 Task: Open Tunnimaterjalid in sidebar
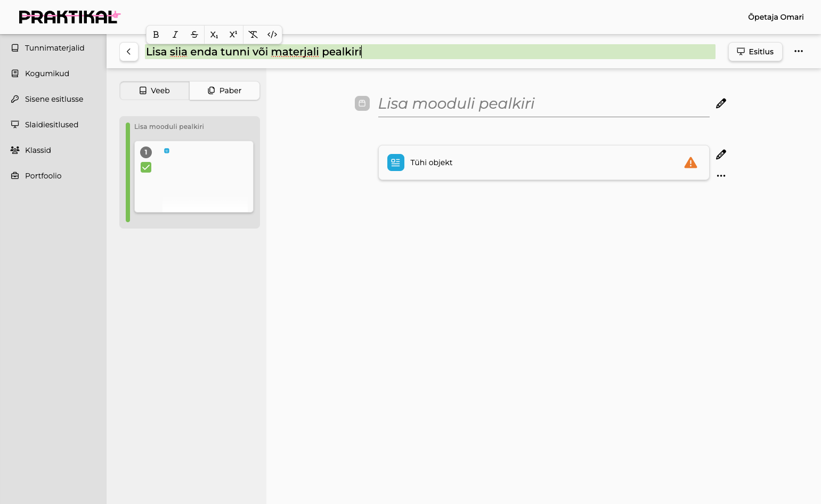(53, 48)
